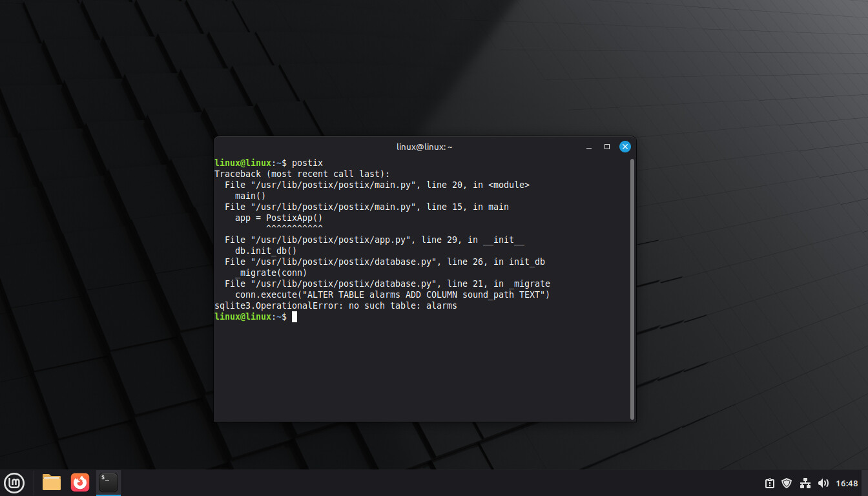Click the line ending 'line 15, in main'
Viewport: 868px width, 496px height.
[x=367, y=207]
